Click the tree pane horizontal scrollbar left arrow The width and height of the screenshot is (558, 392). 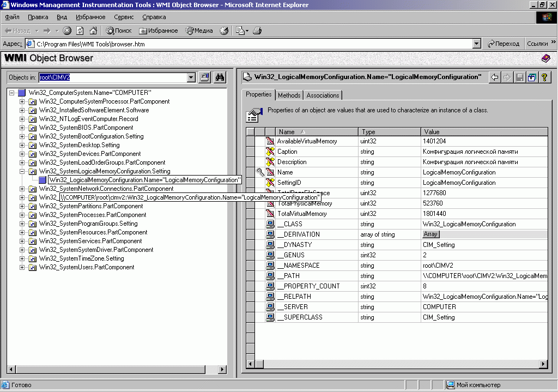pos(11,370)
